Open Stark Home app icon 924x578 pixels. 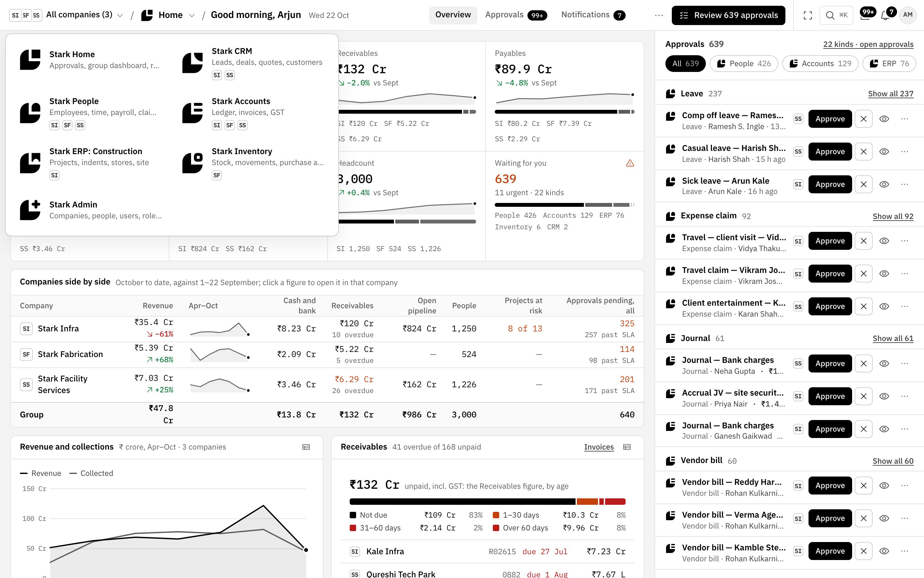coord(30,60)
